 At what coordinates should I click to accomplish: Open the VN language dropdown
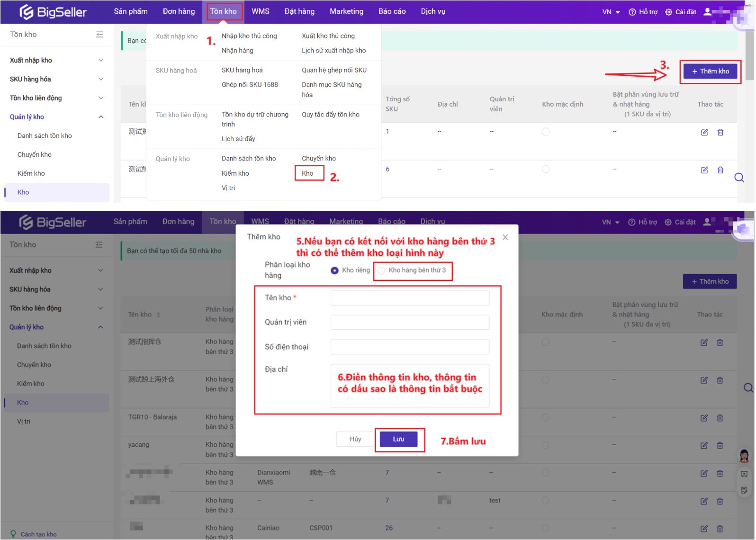tap(611, 12)
